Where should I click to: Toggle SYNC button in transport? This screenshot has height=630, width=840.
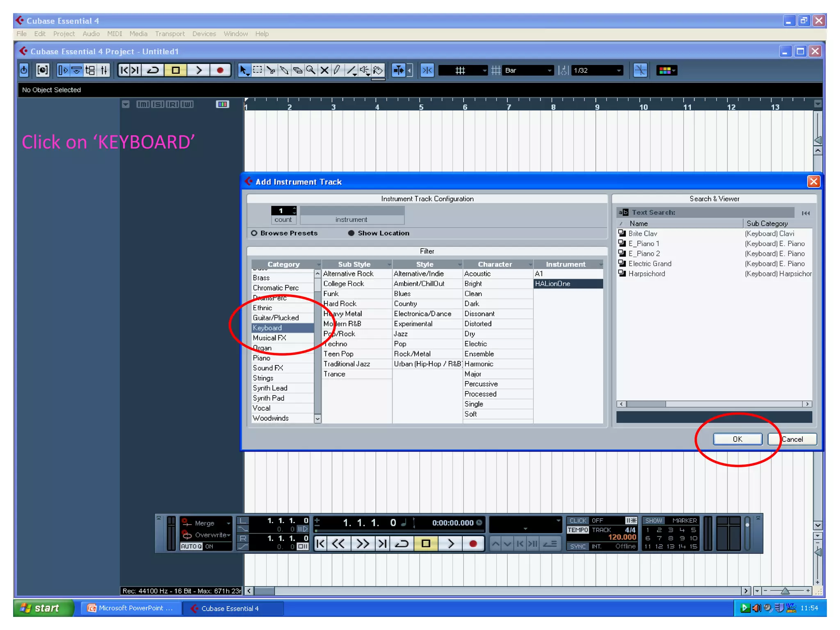click(x=577, y=546)
